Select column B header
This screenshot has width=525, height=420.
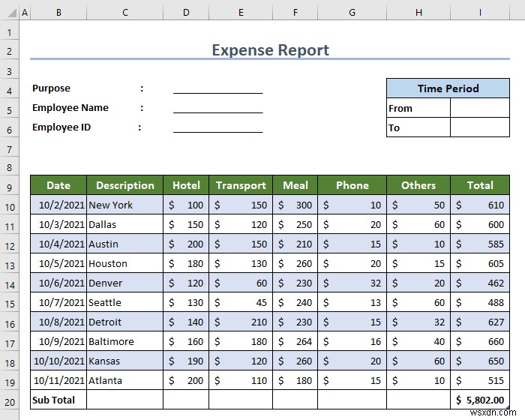point(58,13)
